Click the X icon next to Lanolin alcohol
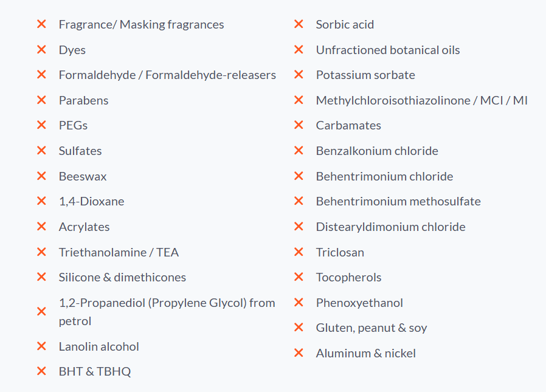This screenshot has width=546, height=392. [41, 346]
